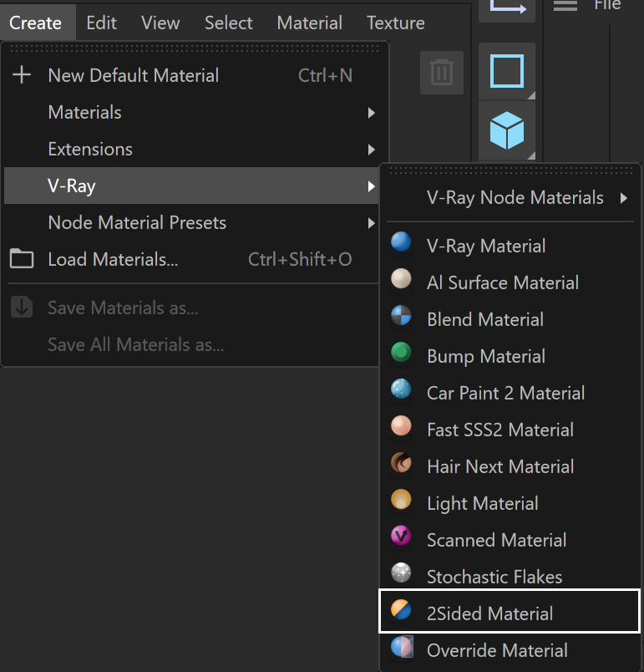Open the Edit menu
The height and width of the screenshot is (672, 644).
point(101,23)
